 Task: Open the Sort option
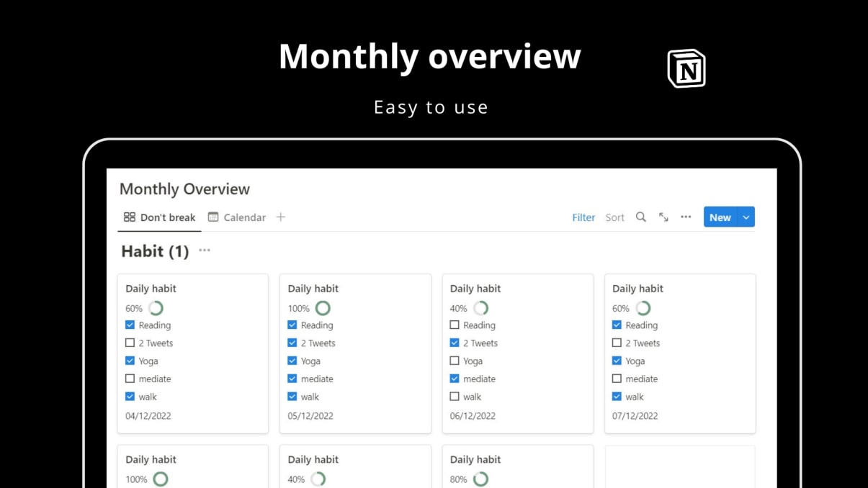614,217
